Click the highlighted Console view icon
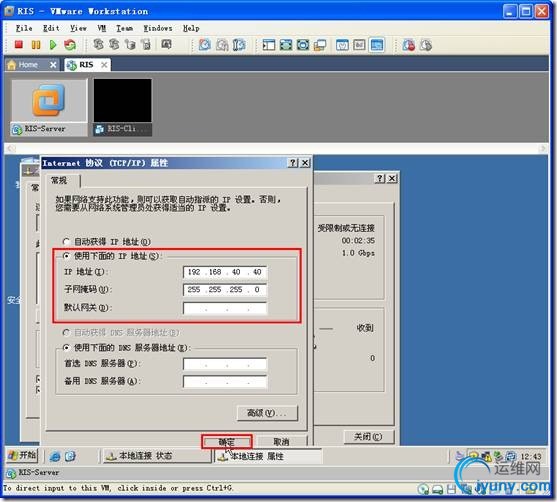The width and height of the screenshot is (557, 502). (x=377, y=45)
